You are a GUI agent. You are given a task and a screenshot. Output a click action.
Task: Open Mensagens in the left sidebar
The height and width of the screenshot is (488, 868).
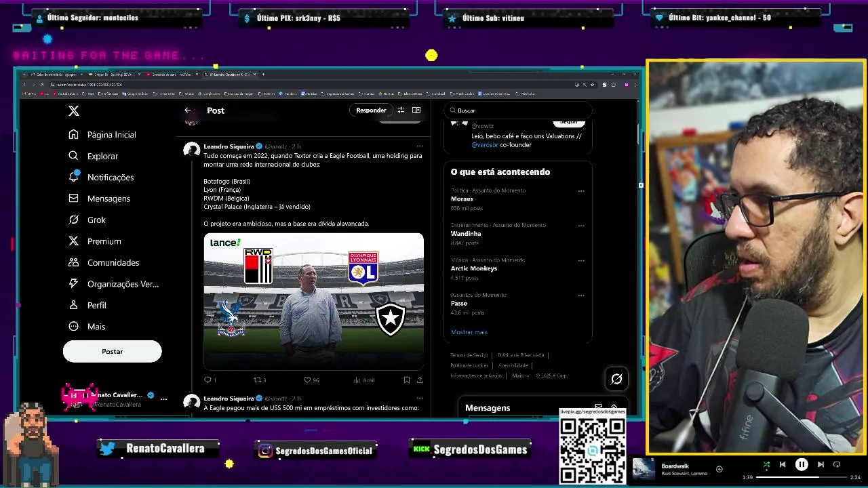click(100, 199)
